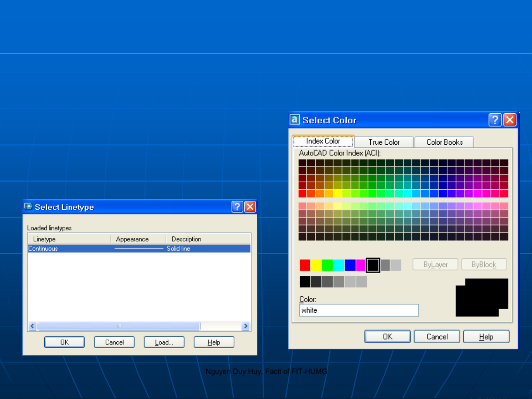Click the Select Color help question-mark icon
The width and height of the screenshot is (532, 399).
[x=495, y=120]
